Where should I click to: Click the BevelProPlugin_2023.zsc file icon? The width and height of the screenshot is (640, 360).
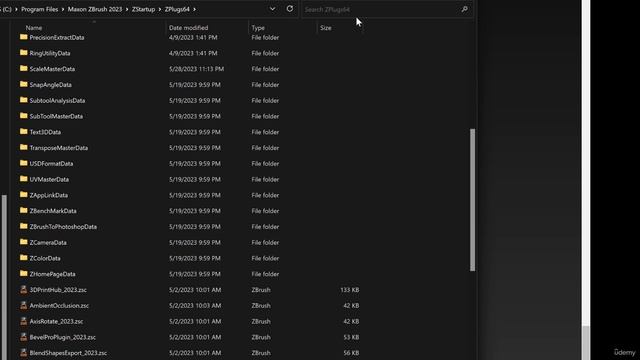click(x=24, y=337)
